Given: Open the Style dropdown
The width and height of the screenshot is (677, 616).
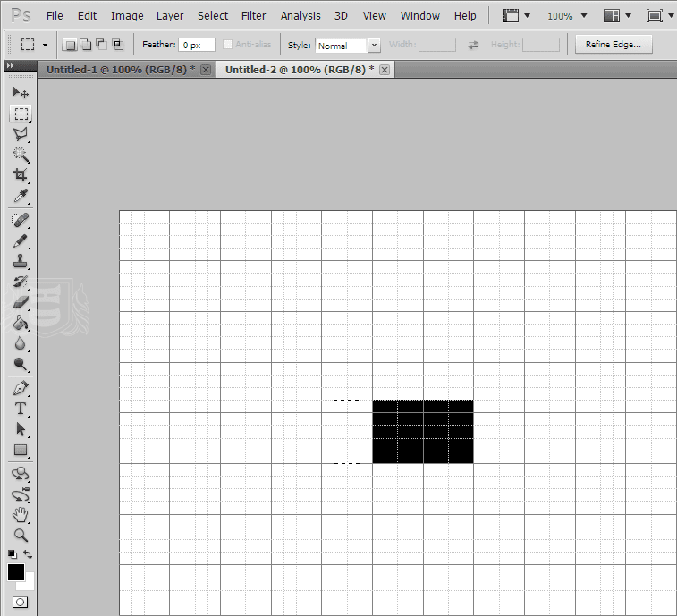Looking at the screenshot, I should click(347, 46).
